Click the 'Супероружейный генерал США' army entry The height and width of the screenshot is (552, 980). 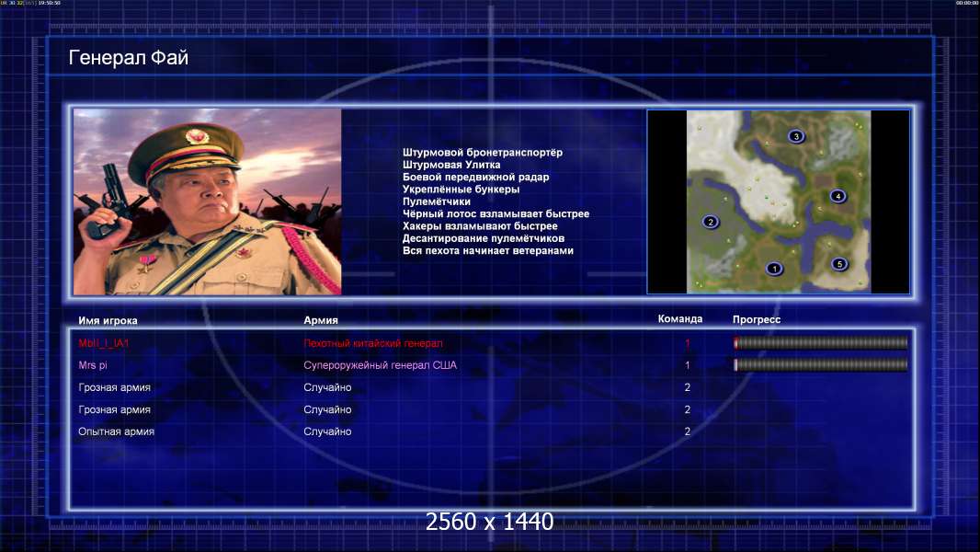[380, 365]
